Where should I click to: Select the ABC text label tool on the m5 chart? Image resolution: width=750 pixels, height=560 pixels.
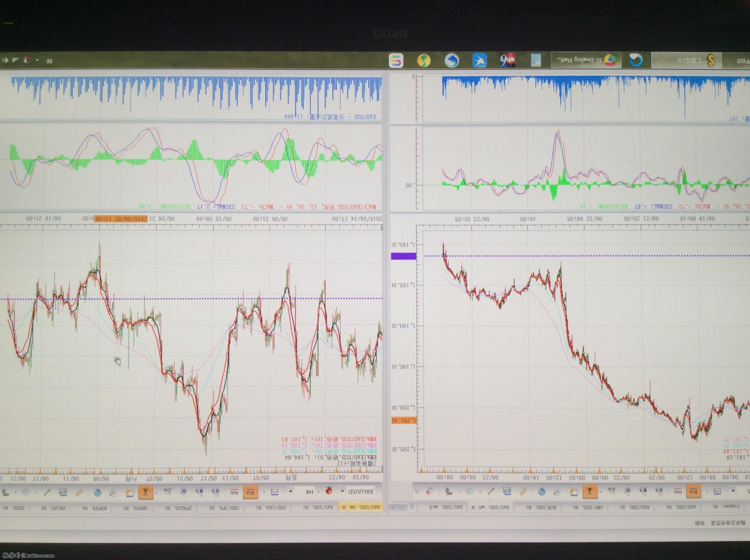coord(449,491)
